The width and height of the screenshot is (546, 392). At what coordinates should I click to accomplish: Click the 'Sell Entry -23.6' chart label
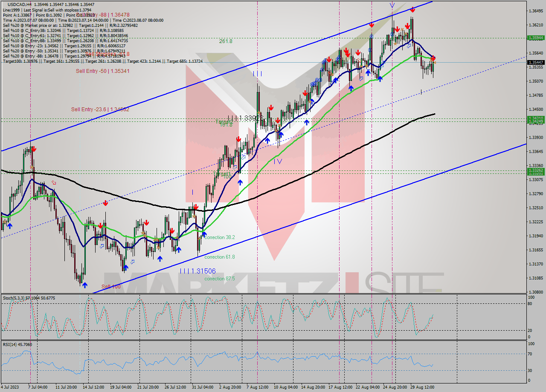coord(100,110)
